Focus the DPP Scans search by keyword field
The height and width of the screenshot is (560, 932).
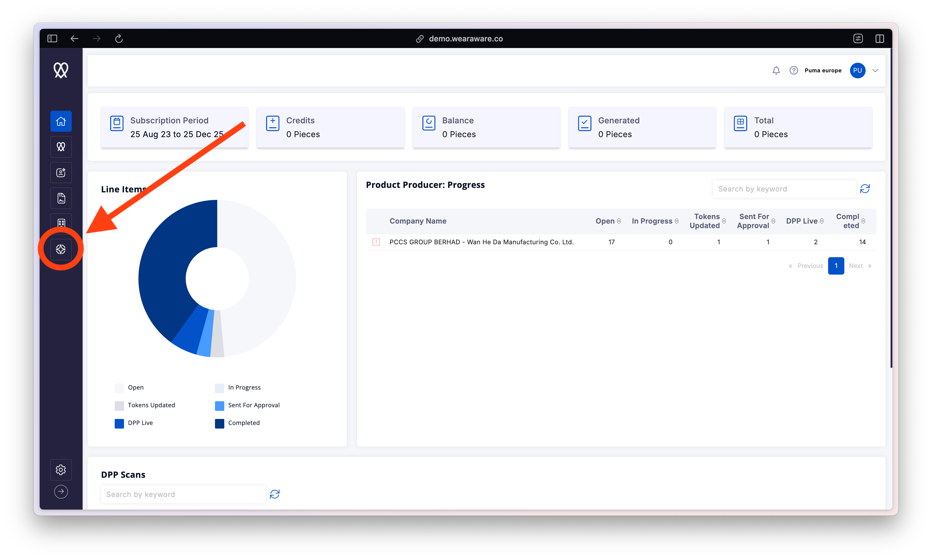click(183, 494)
